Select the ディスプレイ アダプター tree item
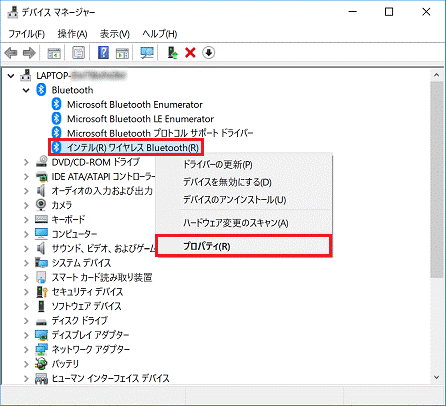446x406 pixels. tap(90, 335)
